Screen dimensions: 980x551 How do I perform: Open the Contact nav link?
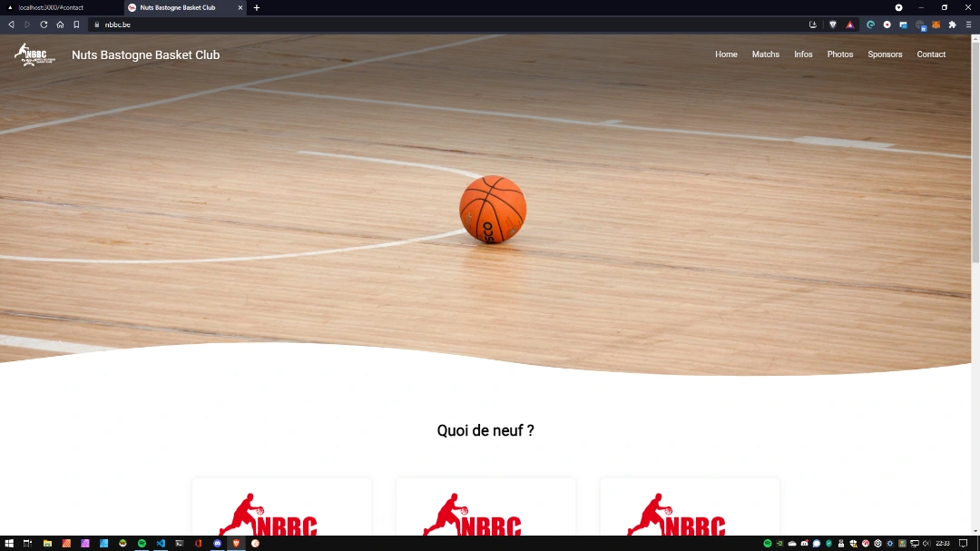931,54
